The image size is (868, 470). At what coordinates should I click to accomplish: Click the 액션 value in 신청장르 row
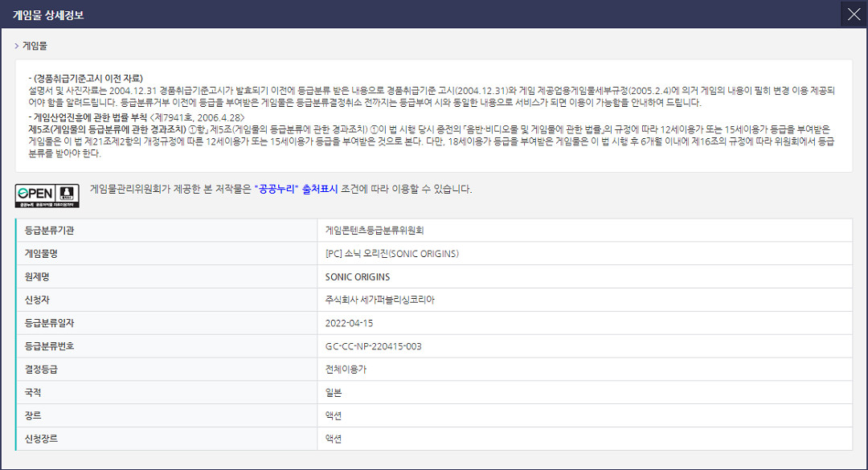point(334,439)
